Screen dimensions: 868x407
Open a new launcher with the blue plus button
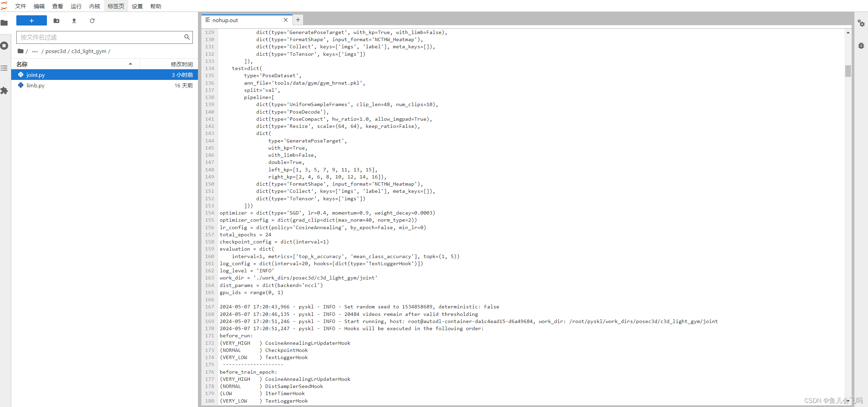coord(31,21)
